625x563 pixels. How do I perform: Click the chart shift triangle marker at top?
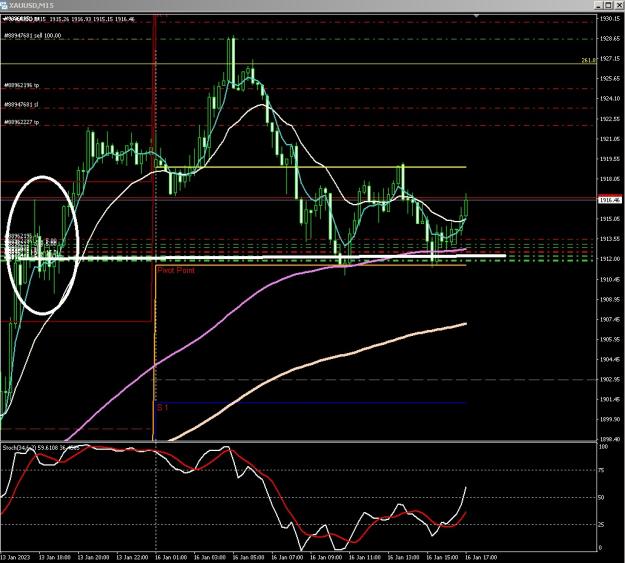(476, 16)
